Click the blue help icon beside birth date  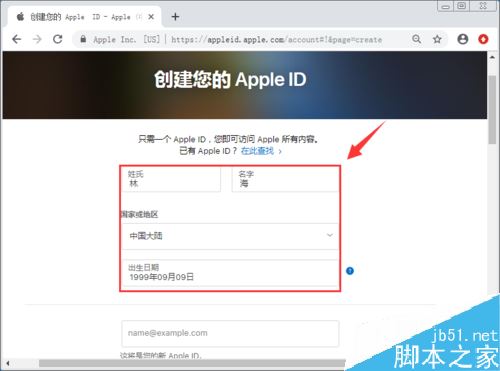point(350,271)
